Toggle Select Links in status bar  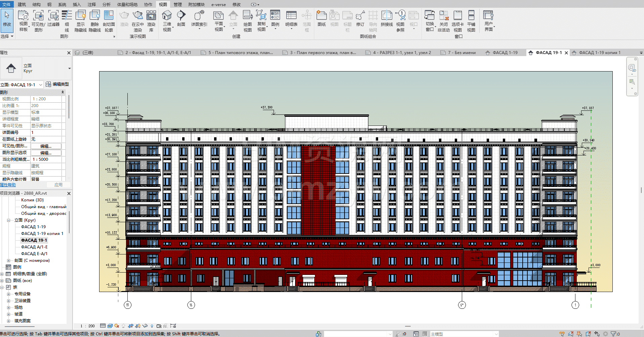562,334
